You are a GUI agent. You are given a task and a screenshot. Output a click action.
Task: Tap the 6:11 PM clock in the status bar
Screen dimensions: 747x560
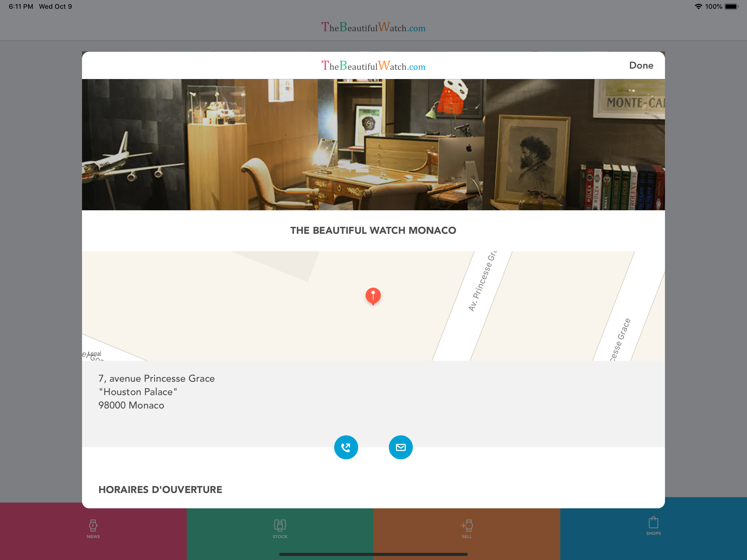tap(21, 6)
